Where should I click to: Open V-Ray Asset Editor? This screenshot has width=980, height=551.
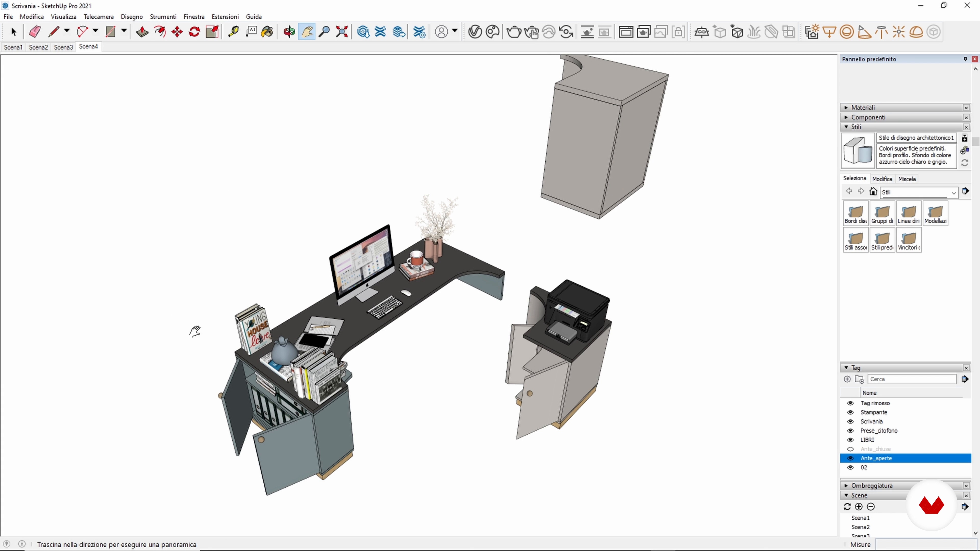coord(475,32)
